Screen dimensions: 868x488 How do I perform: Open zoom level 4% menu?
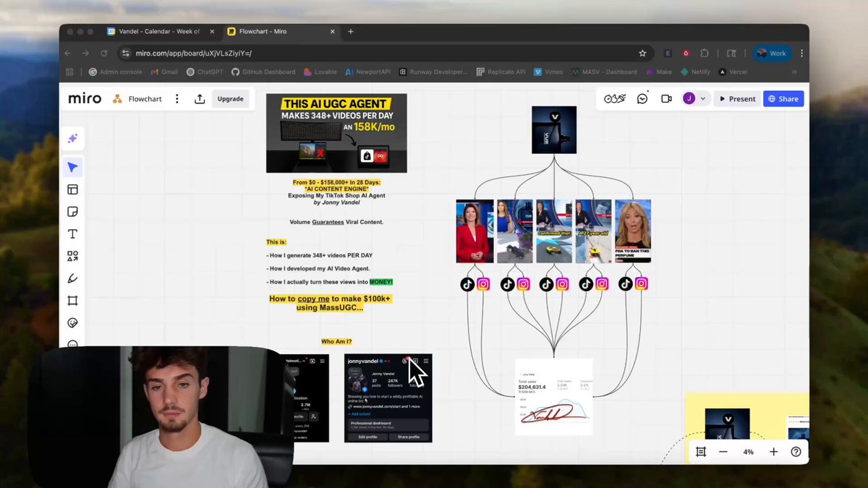(748, 452)
